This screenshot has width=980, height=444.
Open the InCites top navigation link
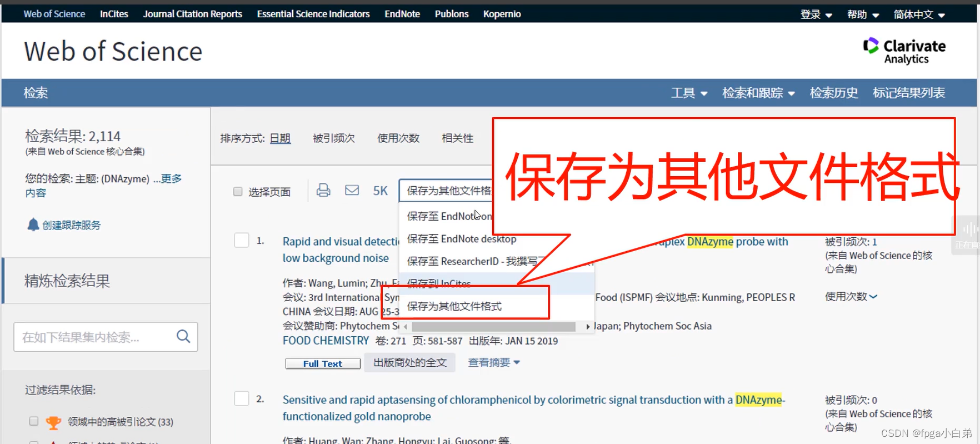[x=114, y=14]
